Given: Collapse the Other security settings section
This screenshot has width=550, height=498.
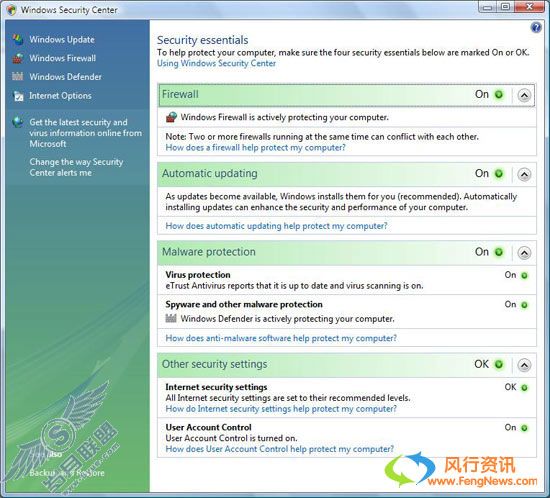Looking at the screenshot, I should (x=524, y=365).
